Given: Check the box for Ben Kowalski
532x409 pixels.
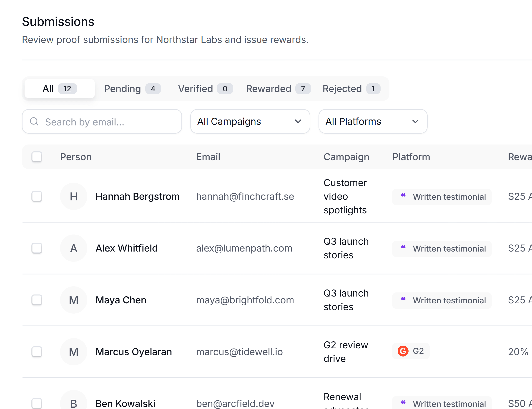Looking at the screenshot, I should click(x=37, y=403).
